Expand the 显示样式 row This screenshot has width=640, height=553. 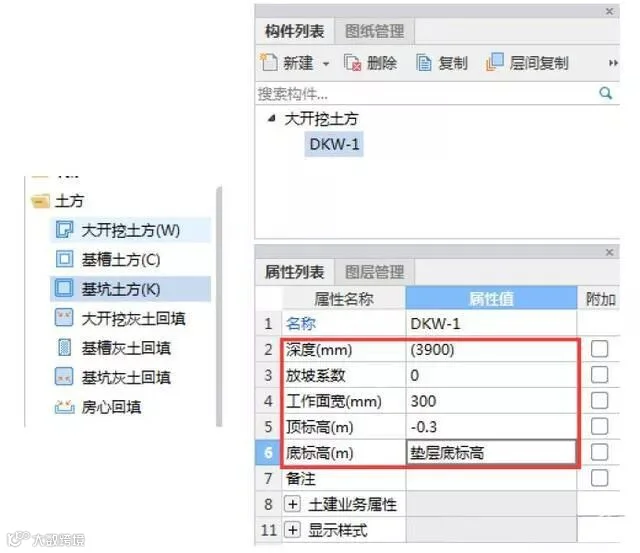click(292, 530)
